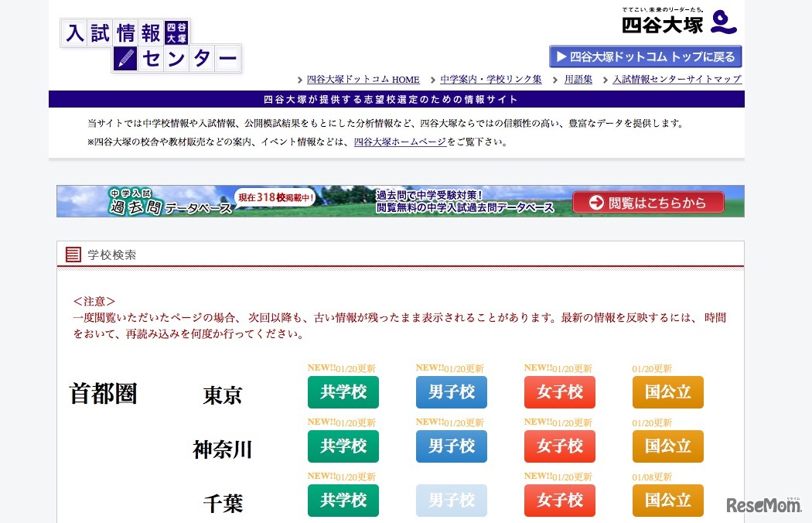Open 四谷大塚ドットコム HOME

[x=362, y=79]
